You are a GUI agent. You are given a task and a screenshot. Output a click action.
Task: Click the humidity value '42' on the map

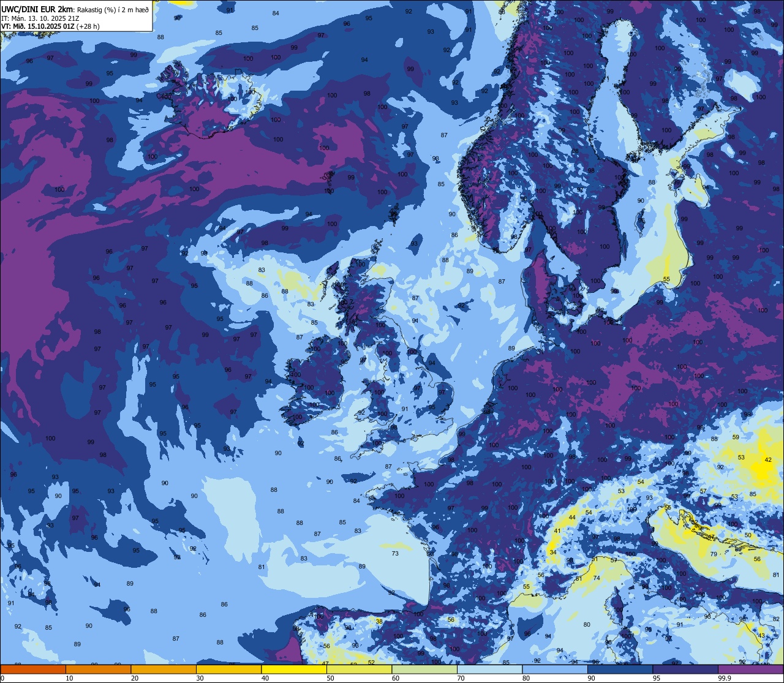[768, 460]
